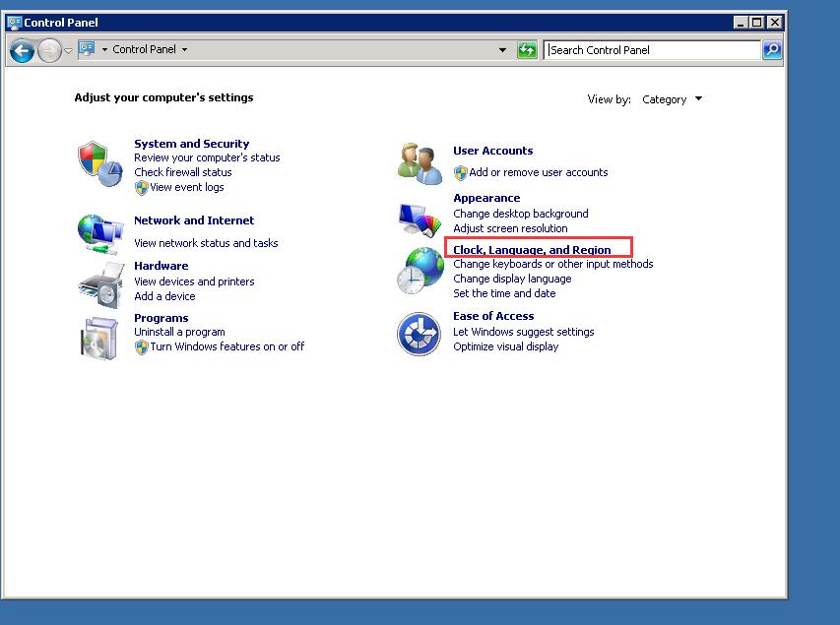
Task: Click the Clock, Language, and Region globe icon
Action: pos(420,271)
